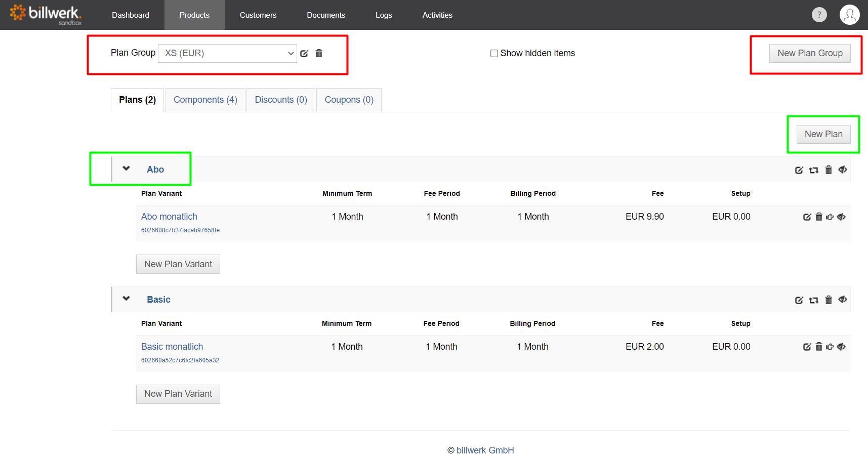Switch to Discounts (0) tab
Screen dimensions: 868x457
[x=281, y=100]
